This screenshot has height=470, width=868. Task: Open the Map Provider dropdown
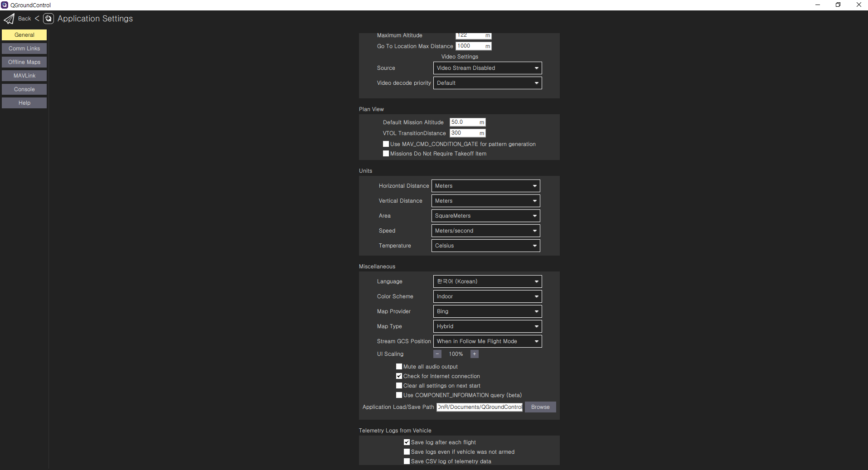487,311
